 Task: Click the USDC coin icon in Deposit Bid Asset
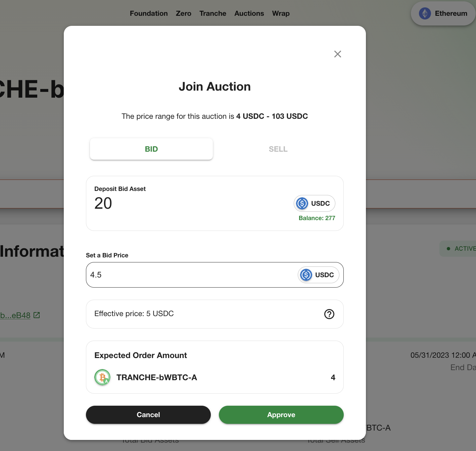tap(302, 203)
